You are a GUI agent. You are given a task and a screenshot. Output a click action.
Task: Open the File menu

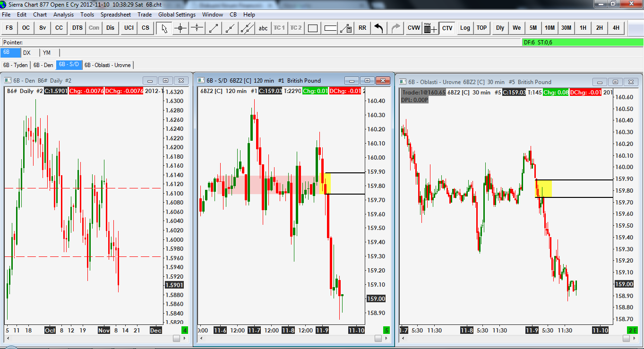(x=6, y=15)
